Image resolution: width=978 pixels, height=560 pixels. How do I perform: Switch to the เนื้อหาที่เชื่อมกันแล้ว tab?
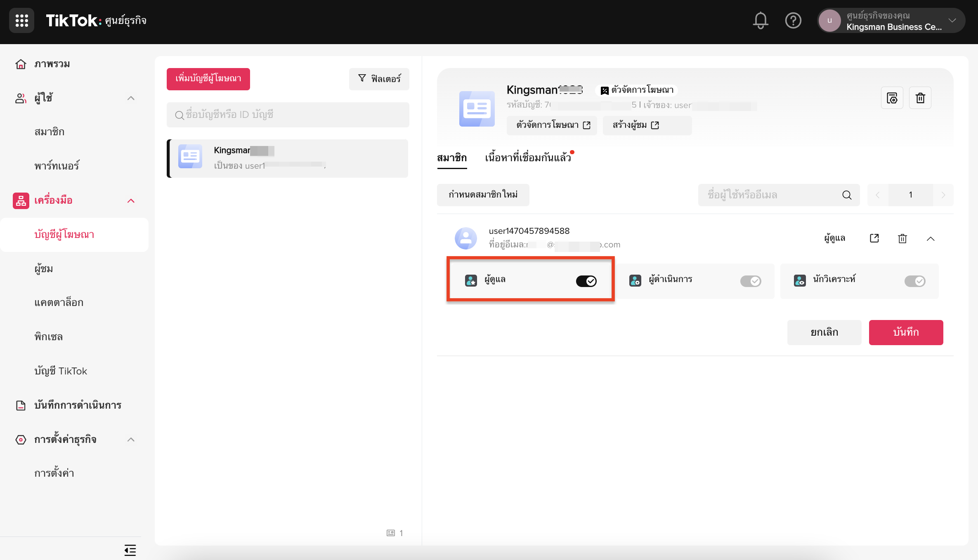click(x=528, y=158)
